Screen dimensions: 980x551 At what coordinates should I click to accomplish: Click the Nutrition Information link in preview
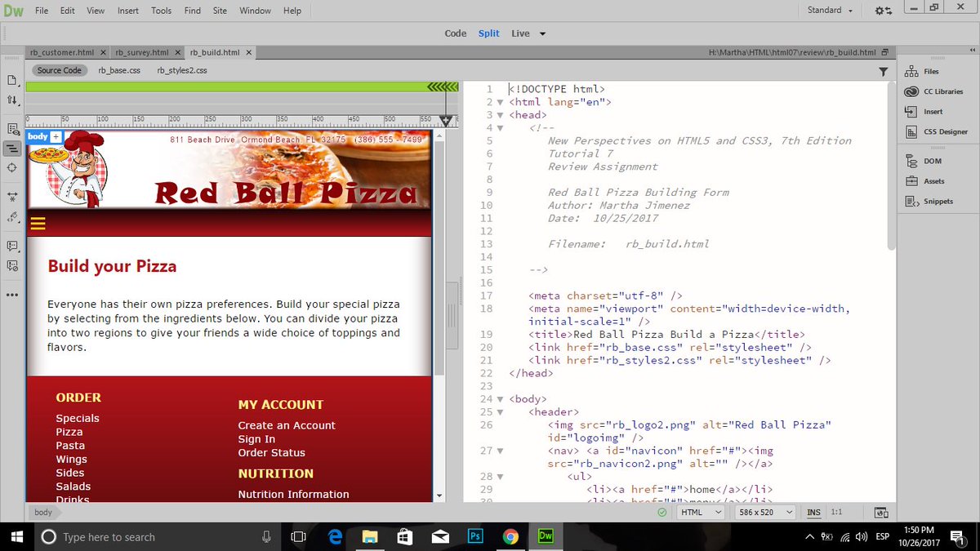(x=293, y=494)
